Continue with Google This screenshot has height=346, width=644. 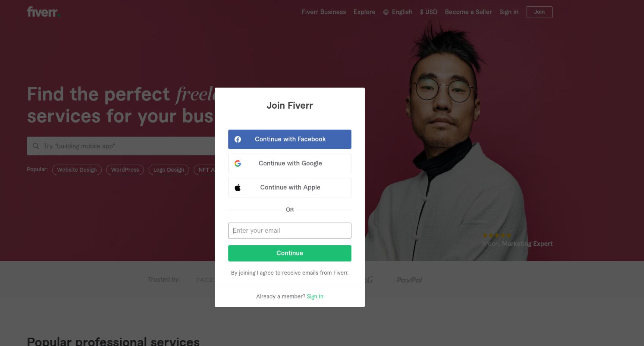coord(290,163)
